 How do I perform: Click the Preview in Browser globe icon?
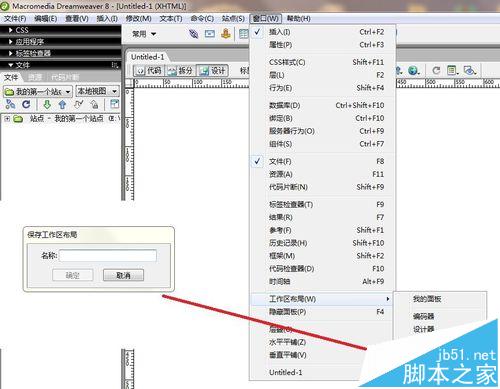413,70
